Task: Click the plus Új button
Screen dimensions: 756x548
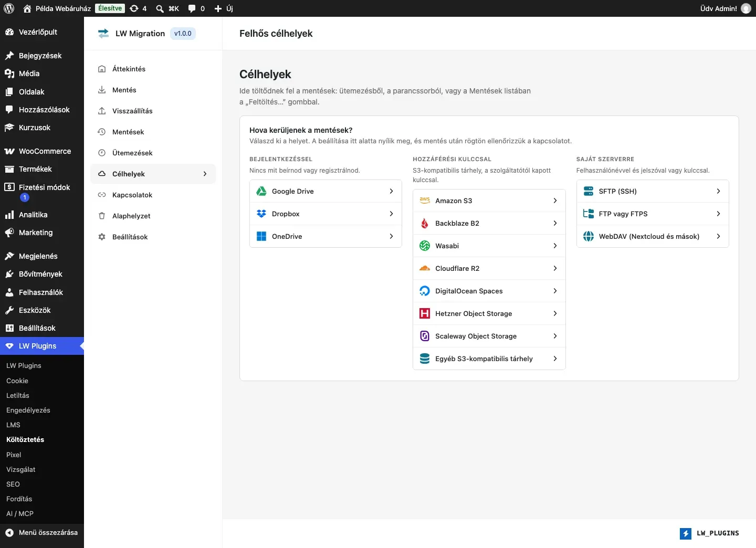Action: pyautogui.click(x=224, y=8)
